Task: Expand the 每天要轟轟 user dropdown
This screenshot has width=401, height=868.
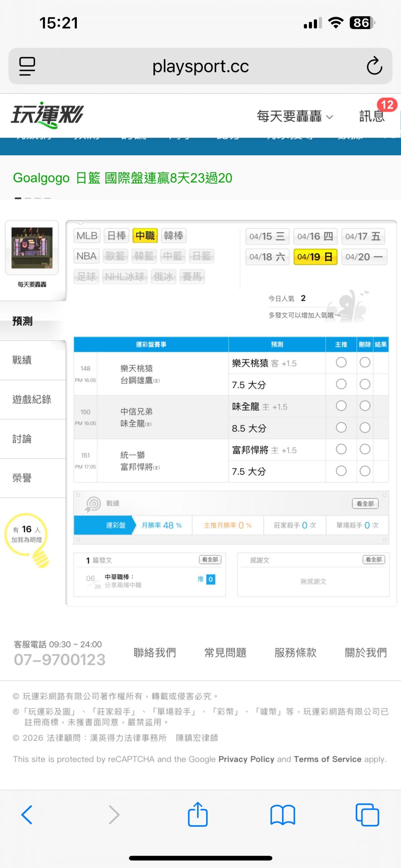Action: 295,117
